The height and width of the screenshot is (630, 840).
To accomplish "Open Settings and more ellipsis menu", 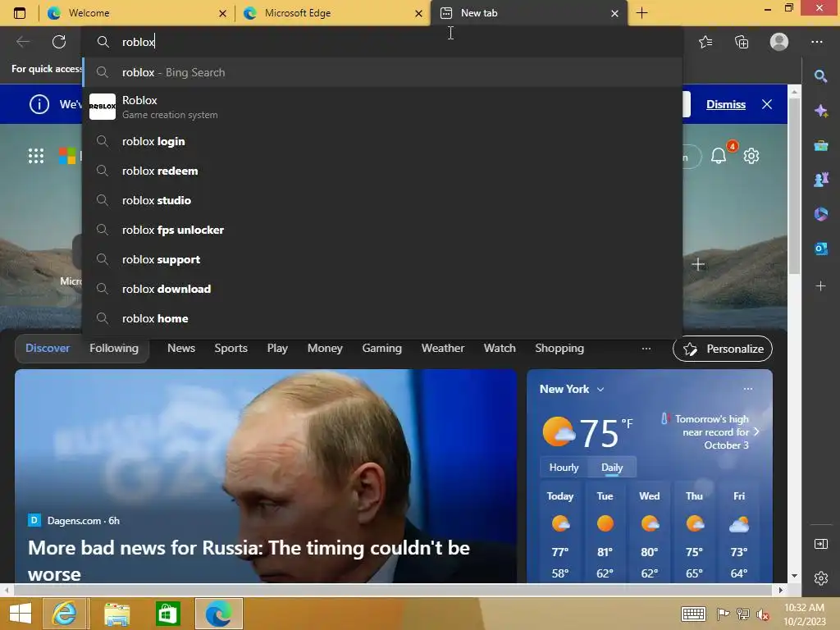I will click(x=816, y=42).
